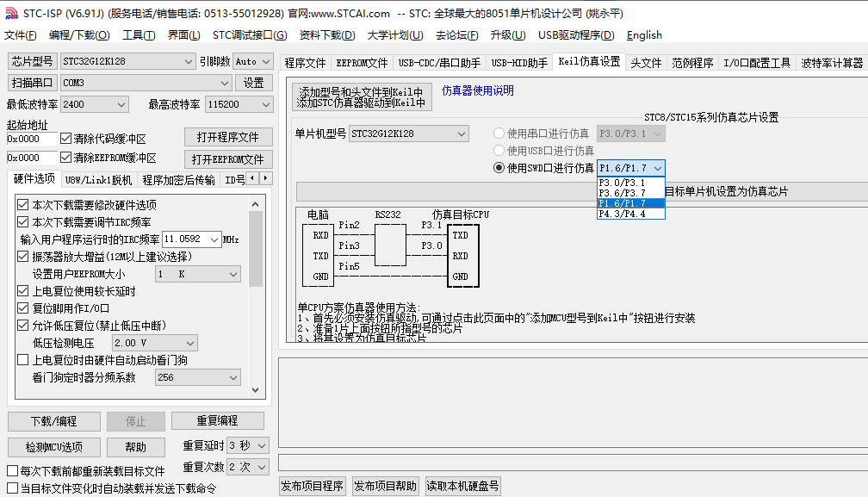Open 文件(F) menu

click(21, 35)
